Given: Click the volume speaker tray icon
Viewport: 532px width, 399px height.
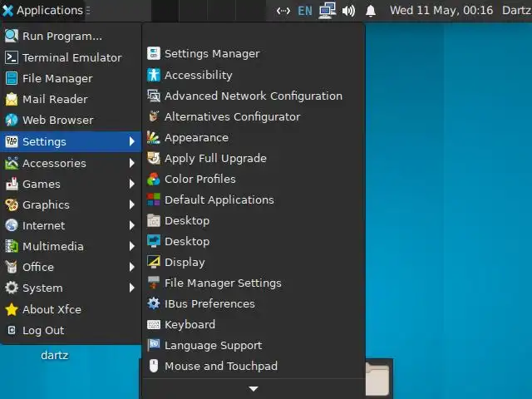Looking at the screenshot, I should (348, 11).
